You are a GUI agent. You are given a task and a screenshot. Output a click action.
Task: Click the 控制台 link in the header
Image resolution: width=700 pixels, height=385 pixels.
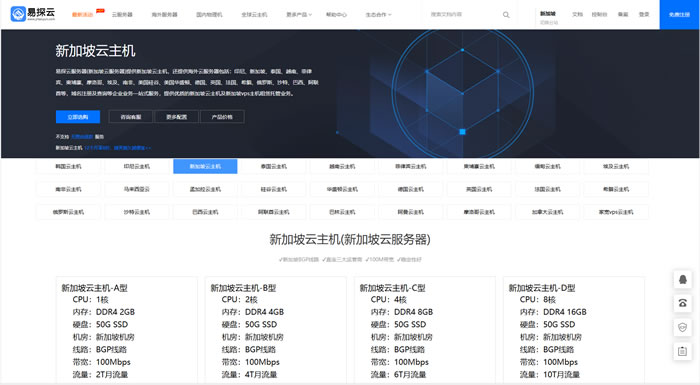(599, 14)
